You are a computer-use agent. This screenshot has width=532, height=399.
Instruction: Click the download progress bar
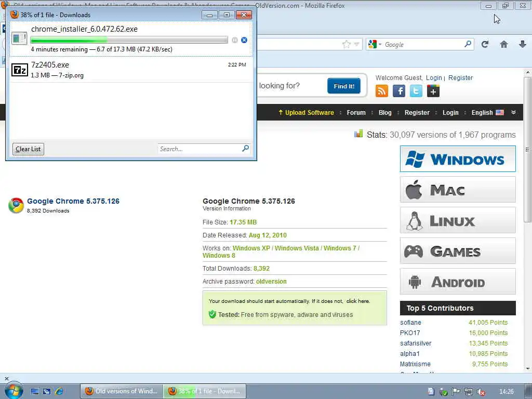pos(129,40)
